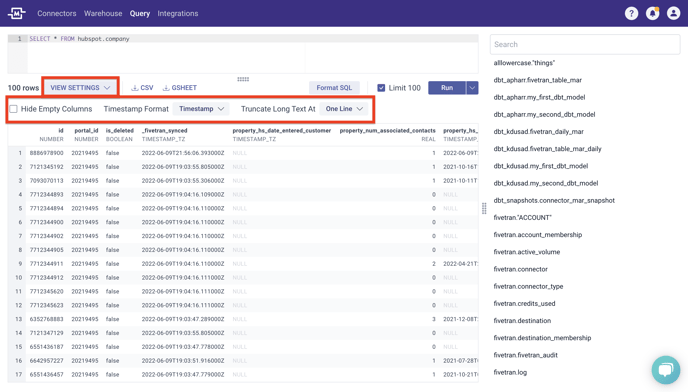Click the portal_id column header
This screenshot has width=688, height=392.
pyautogui.click(x=86, y=130)
